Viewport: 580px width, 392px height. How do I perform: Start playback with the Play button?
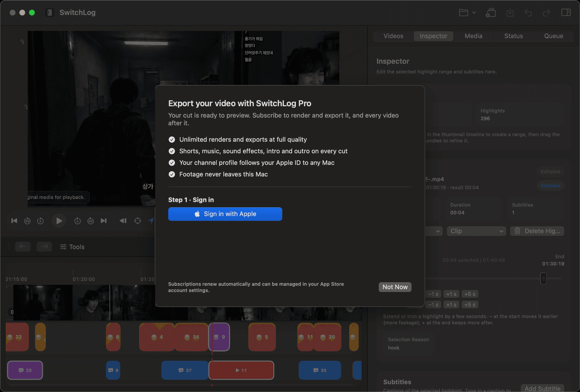coord(59,221)
